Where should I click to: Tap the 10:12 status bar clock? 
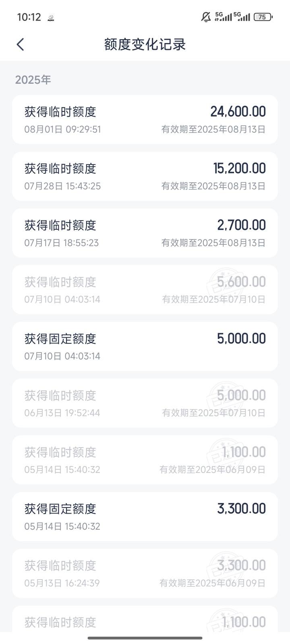(29, 17)
